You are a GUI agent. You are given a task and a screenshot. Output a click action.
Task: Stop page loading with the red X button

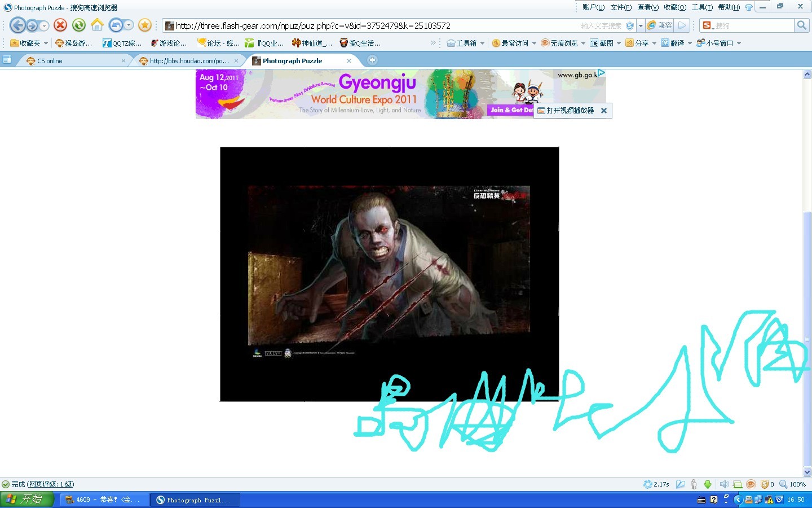[x=60, y=25]
